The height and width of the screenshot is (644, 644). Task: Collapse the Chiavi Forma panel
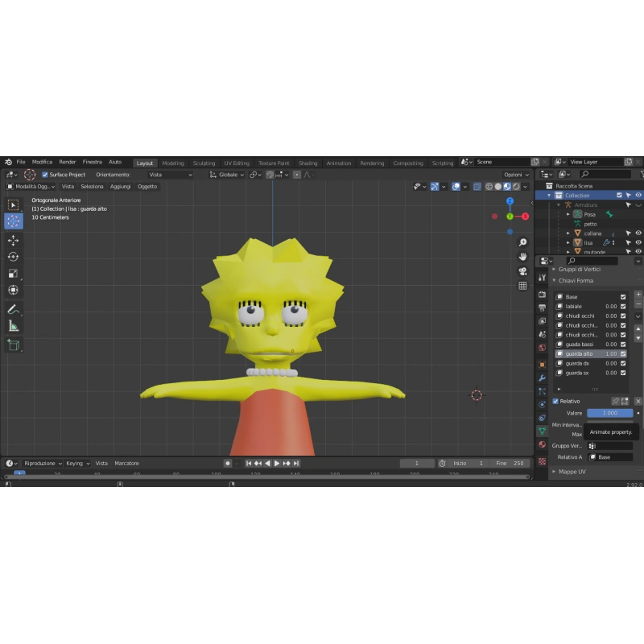[x=576, y=280]
